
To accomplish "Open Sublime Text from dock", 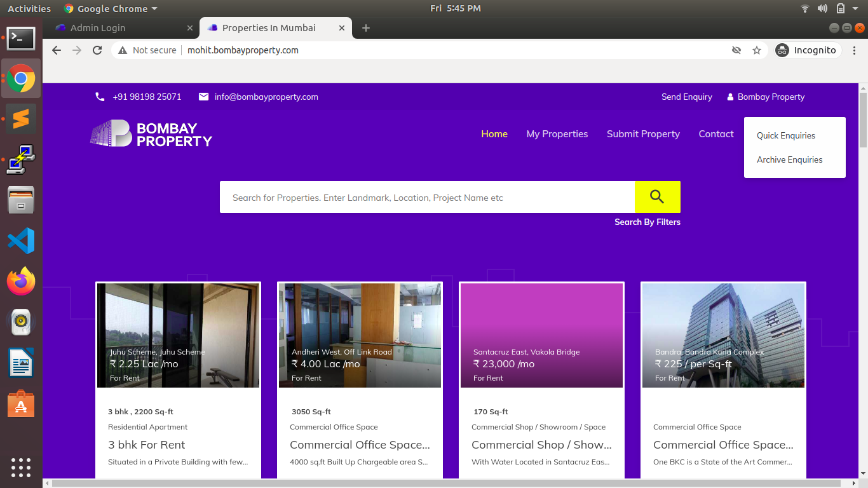I will [21, 119].
